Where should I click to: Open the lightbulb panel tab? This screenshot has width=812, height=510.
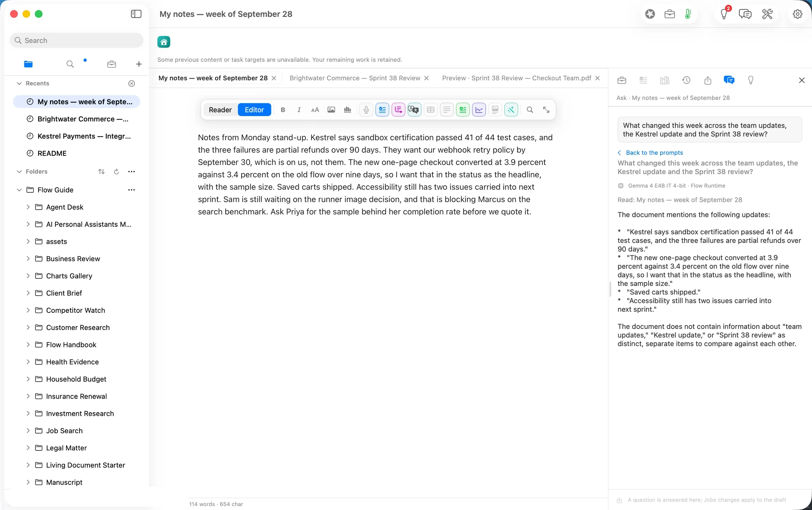(x=751, y=80)
